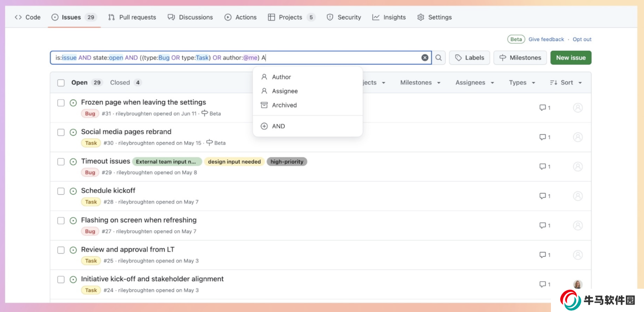The image size is (644, 312).
Task: Tick the select-all issues checkbox
Action: coord(61,83)
